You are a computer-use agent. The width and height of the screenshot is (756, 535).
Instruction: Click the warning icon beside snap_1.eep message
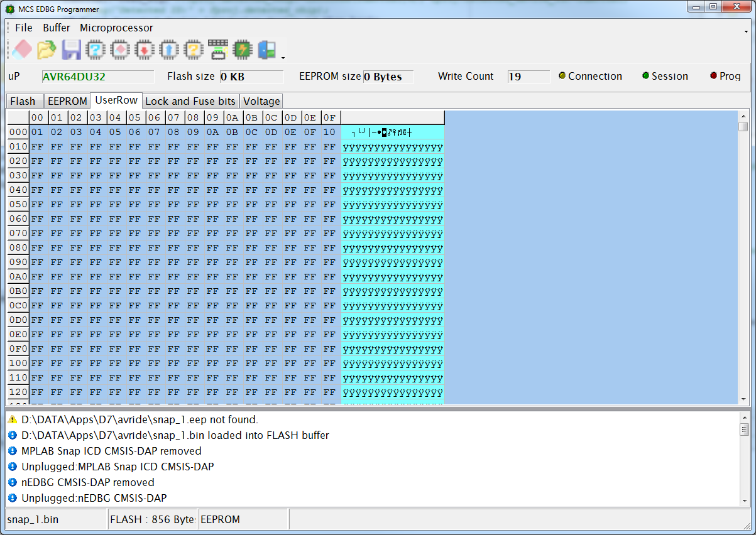(13, 419)
